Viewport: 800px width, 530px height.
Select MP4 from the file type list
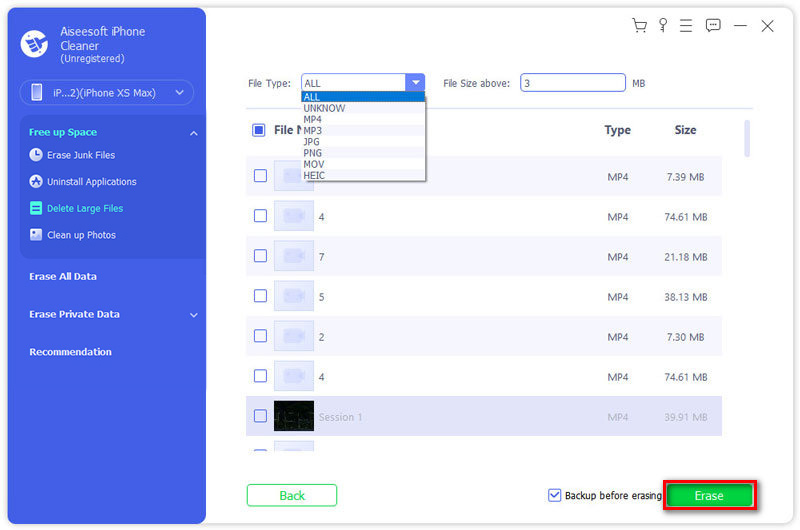click(x=313, y=119)
